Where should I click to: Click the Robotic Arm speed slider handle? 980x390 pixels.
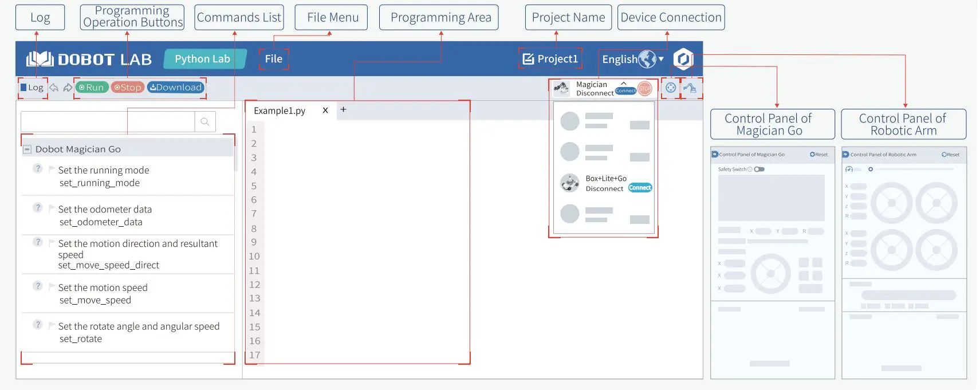(x=871, y=169)
